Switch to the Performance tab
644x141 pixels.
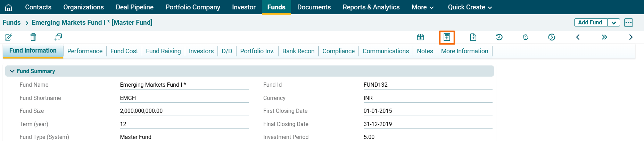[x=85, y=51]
